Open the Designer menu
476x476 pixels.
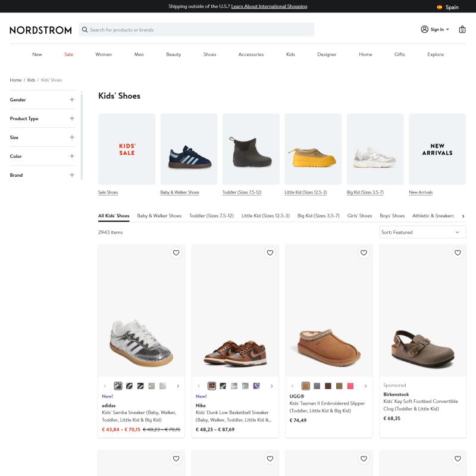tap(327, 54)
